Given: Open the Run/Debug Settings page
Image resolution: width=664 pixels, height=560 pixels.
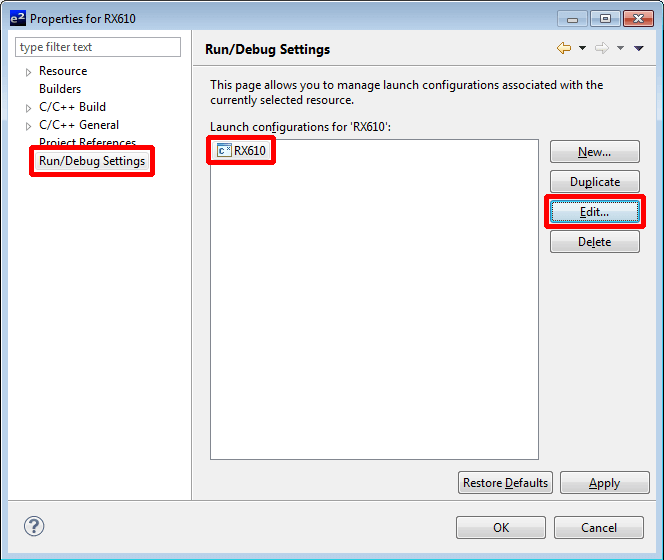Looking at the screenshot, I should point(91,161).
